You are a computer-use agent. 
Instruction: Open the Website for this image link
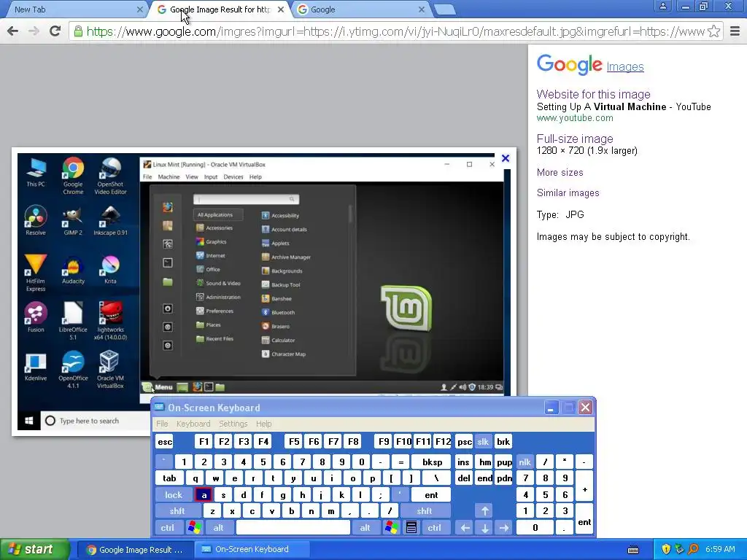coord(593,94)
